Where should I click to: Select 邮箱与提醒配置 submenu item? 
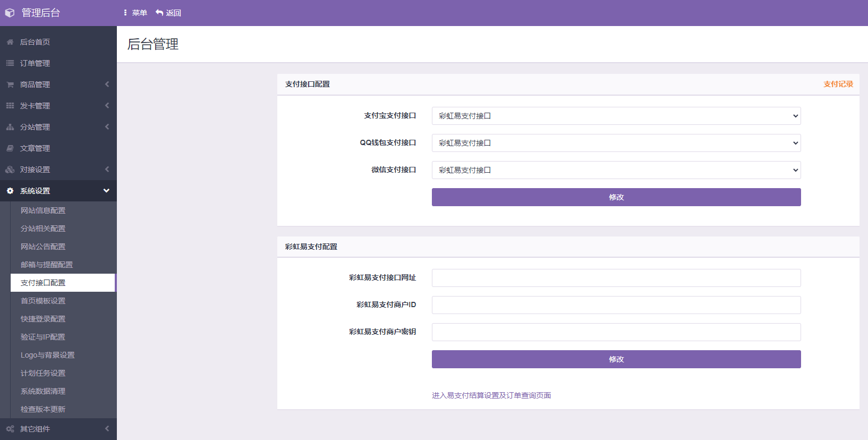pos(63,265)
